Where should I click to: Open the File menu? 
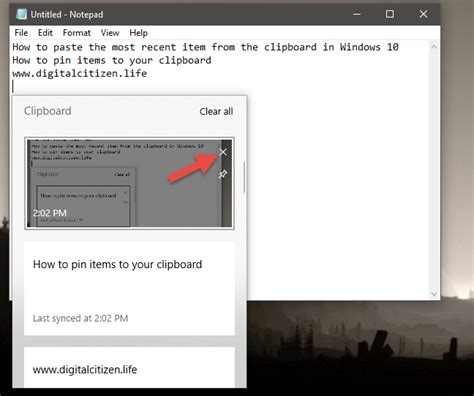[x=21, y=33]
